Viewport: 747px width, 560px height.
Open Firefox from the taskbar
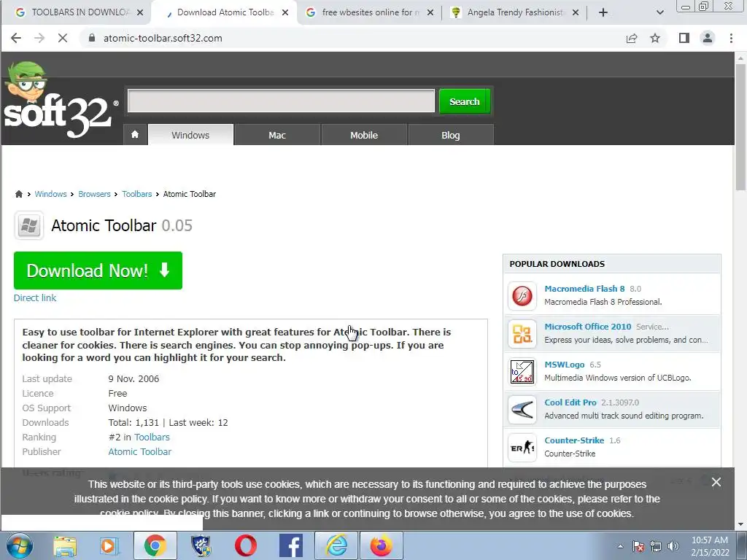(381, 546)
